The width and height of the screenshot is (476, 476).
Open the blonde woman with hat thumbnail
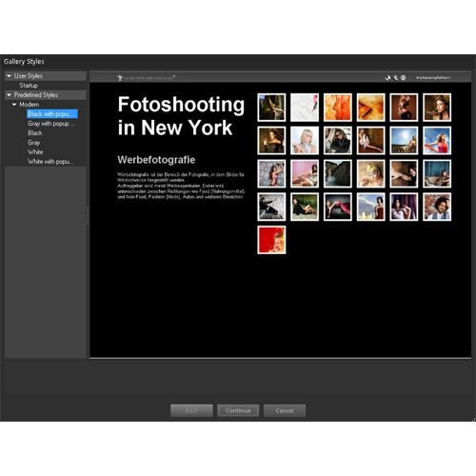click(x=370, y=173)
